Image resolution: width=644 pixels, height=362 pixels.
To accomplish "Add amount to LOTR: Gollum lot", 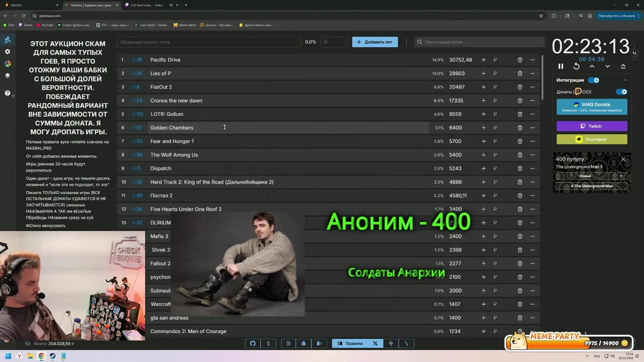I will pyautogui.click(x=484, y=114).
